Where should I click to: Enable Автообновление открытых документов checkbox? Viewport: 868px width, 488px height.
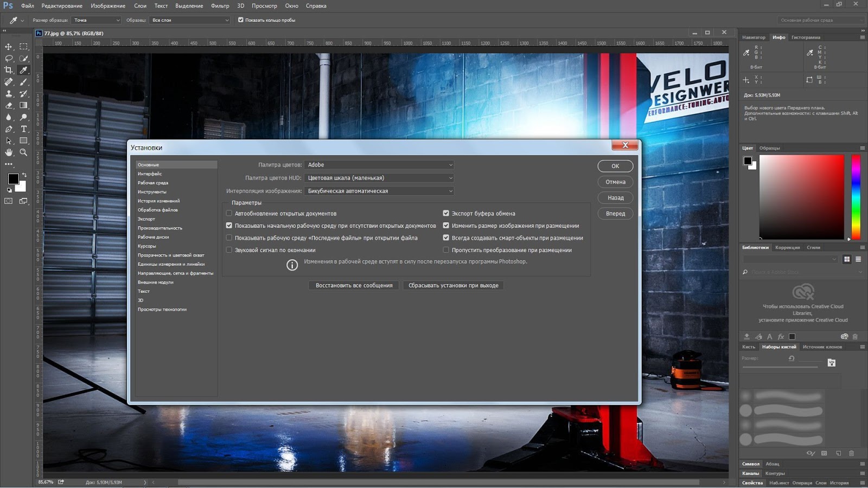click(x=229, y=213)
